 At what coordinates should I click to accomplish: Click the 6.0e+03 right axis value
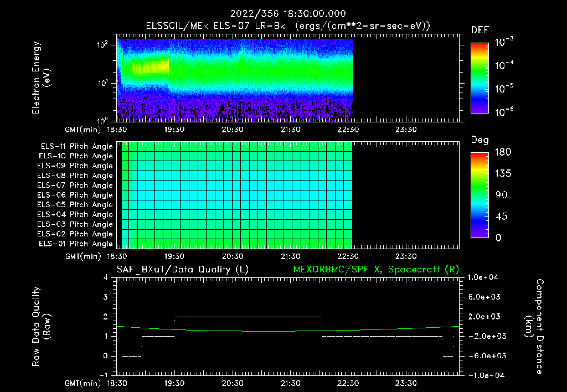tap(484, 297)
